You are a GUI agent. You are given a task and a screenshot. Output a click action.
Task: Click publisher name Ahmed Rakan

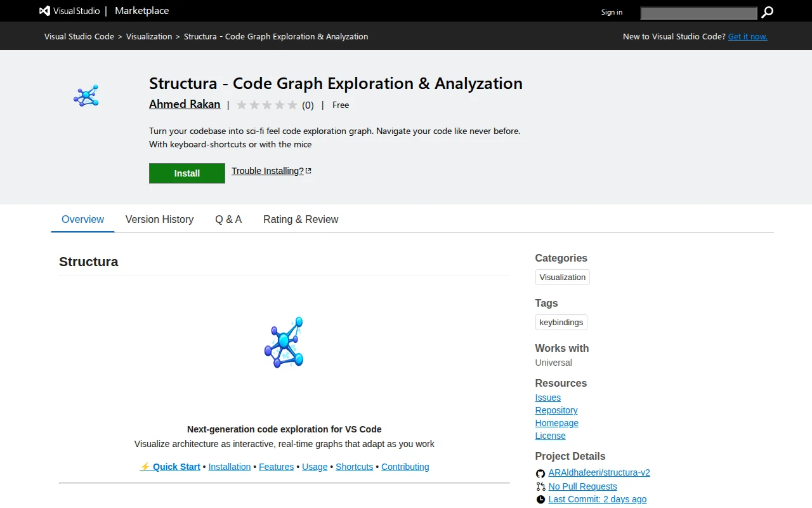185,104
